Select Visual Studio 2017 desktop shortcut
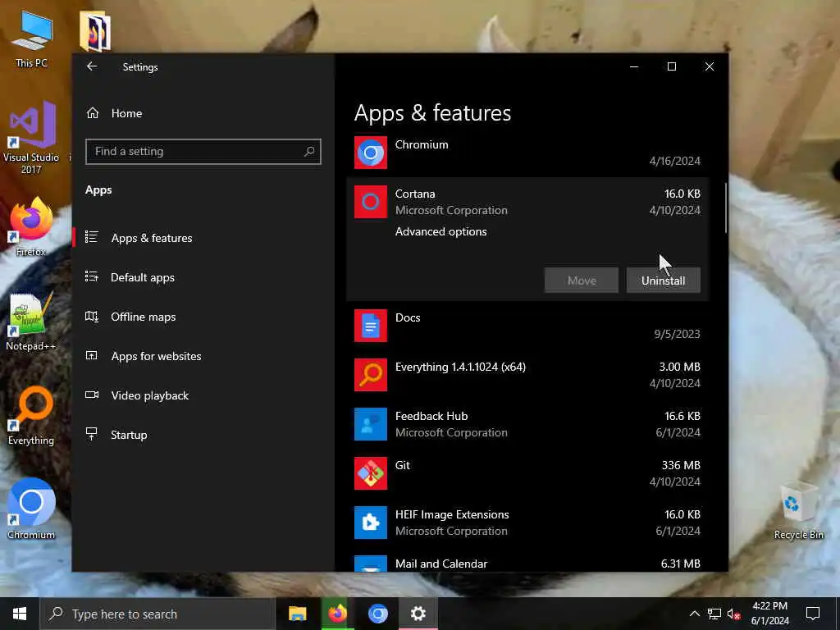The width and height of the screenshot is (840, 630). coord(31,137)
